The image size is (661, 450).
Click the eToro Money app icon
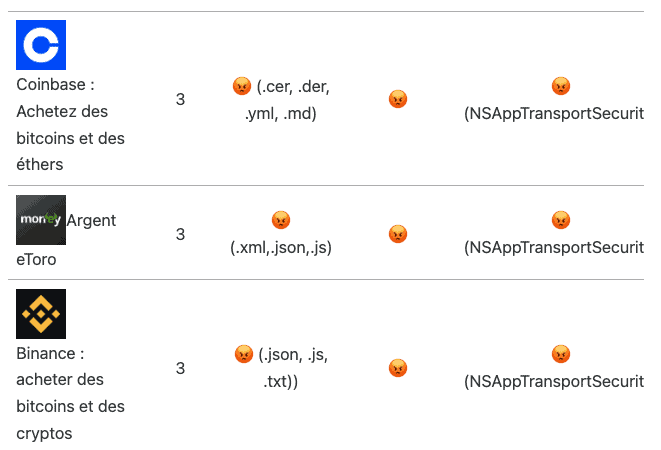[x=41, y=220]
